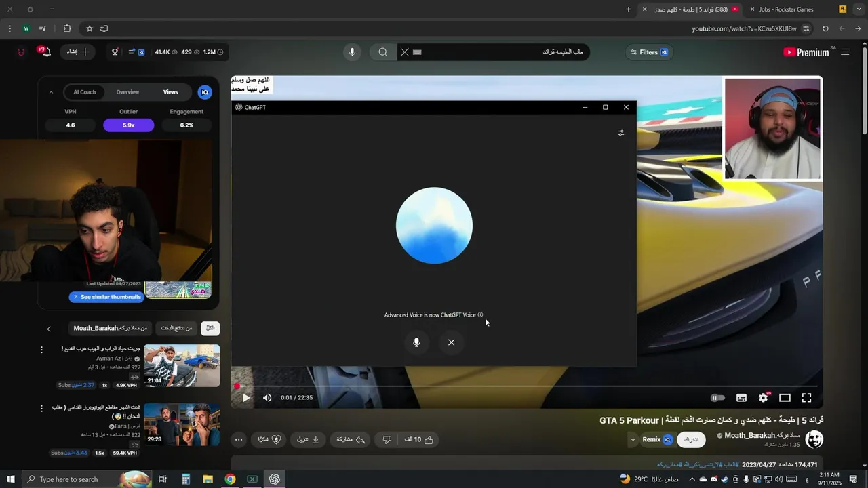
Task: Open options menu for Faris video
Action: [x=41, y=409]
